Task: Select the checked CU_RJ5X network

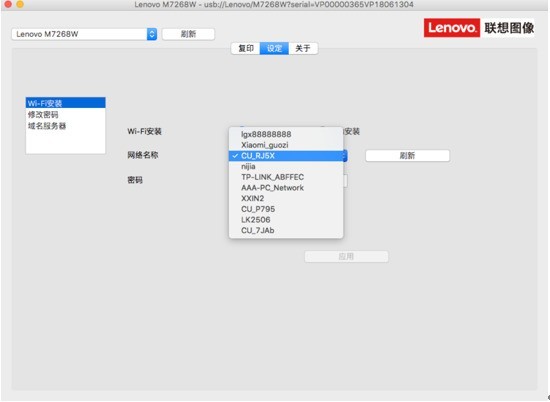Action: coord(286,156)
